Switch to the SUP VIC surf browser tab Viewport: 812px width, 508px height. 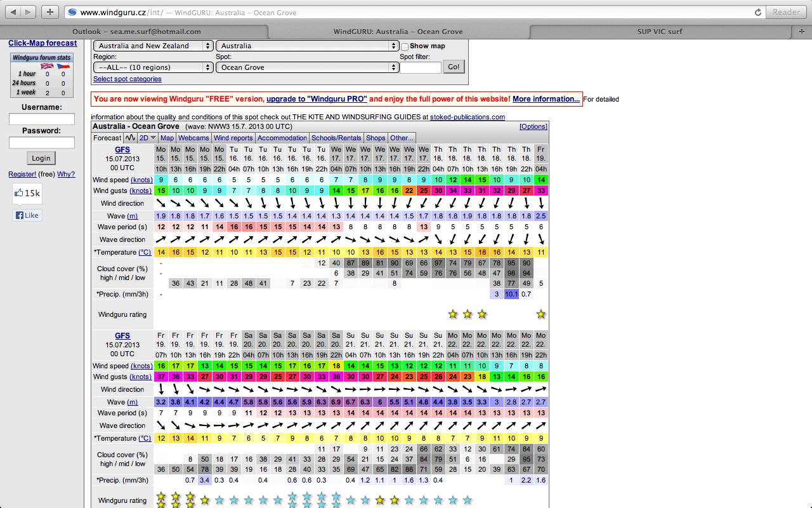(659, 31)
